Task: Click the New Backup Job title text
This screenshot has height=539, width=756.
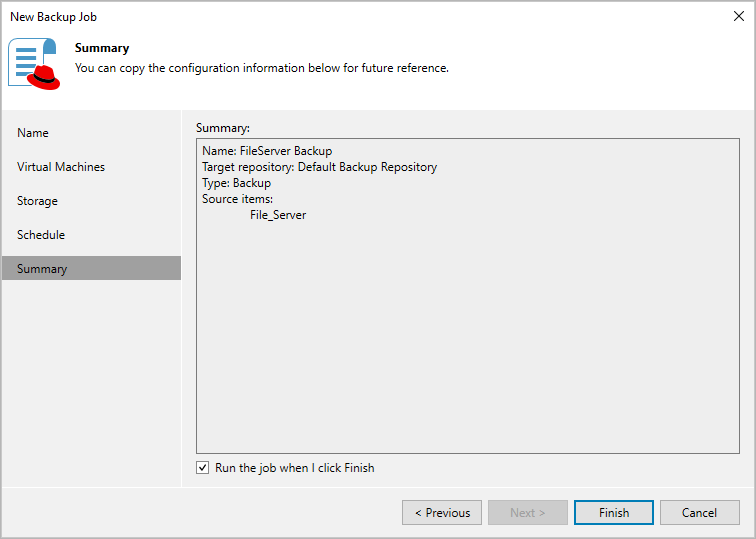Action: tap(54, 17)
